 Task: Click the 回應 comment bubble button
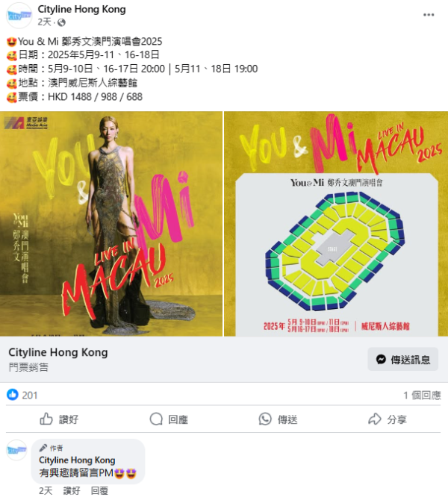tap(169, 419)
